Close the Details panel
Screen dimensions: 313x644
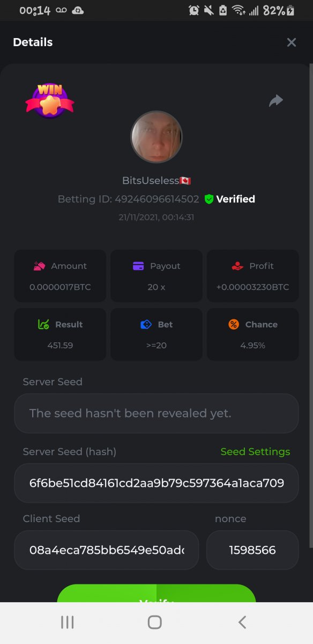pos(292,42)
